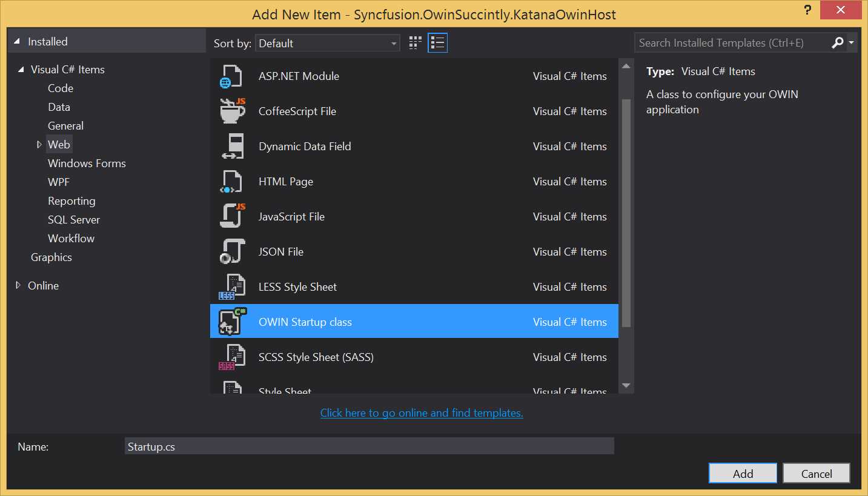Select the SCSS Style Sheet (SASS) name

316,357
